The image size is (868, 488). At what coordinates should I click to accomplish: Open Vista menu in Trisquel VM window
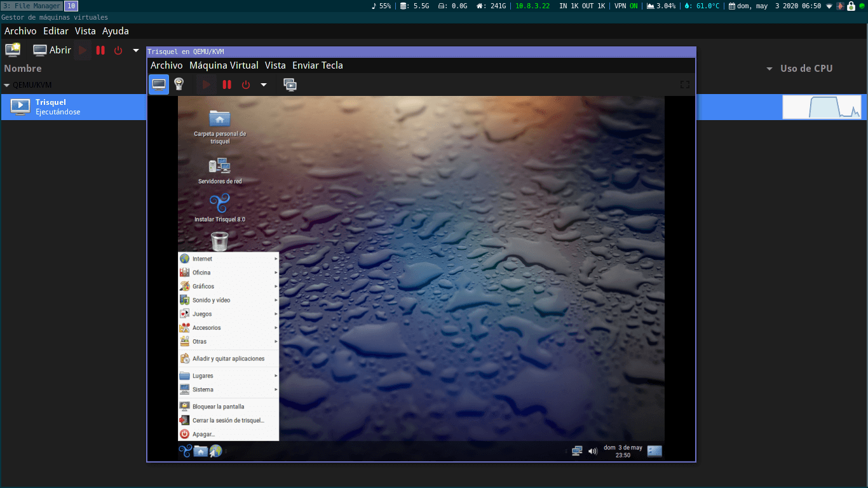tap(275, 65)
